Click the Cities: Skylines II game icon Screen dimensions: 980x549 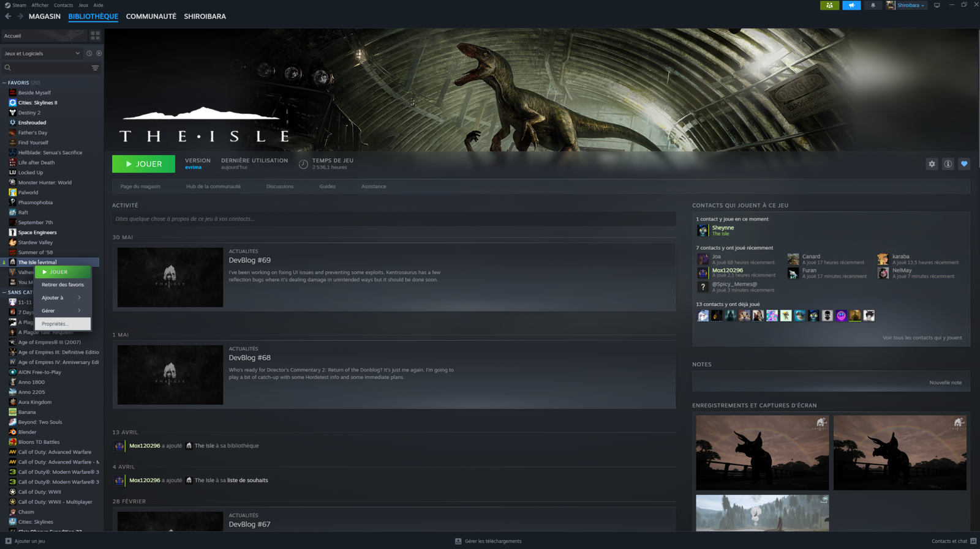12,103
